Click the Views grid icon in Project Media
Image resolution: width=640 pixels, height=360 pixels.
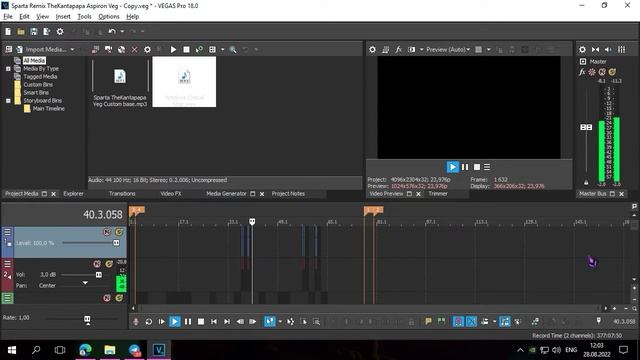212,49
